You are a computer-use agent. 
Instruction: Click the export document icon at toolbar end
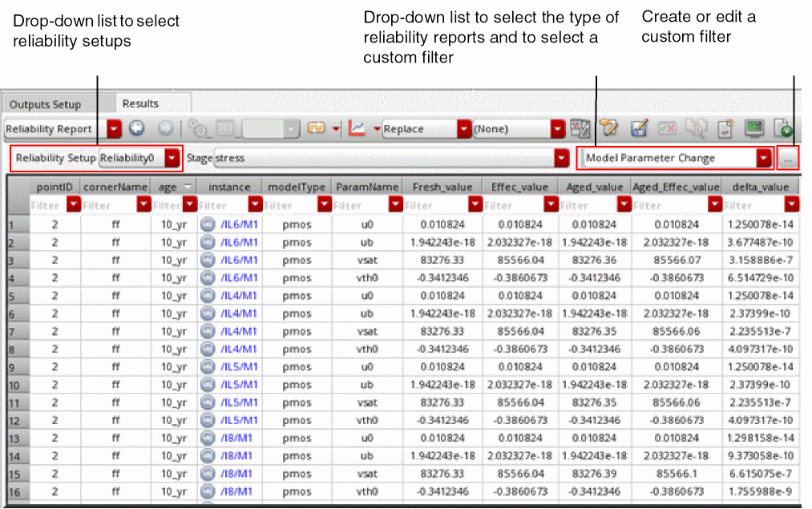pos(783,129)
